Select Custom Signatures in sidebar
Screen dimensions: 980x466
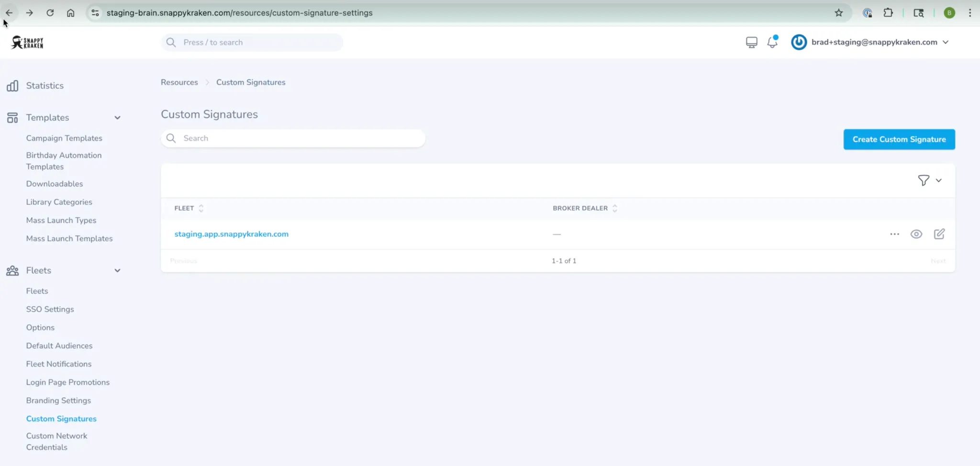tap(61, 419)
